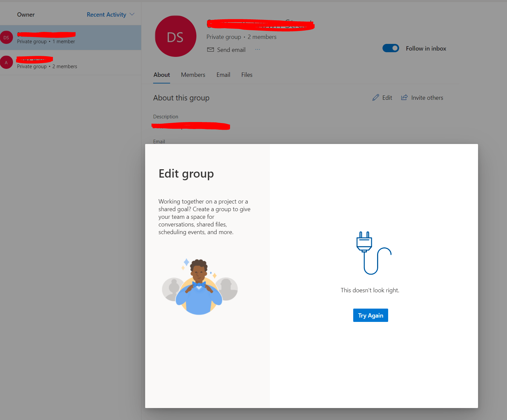Viewport: 507px width, 420px height.
Task: Toggle the Follow in inbox switch
Action: coord(391,48)
